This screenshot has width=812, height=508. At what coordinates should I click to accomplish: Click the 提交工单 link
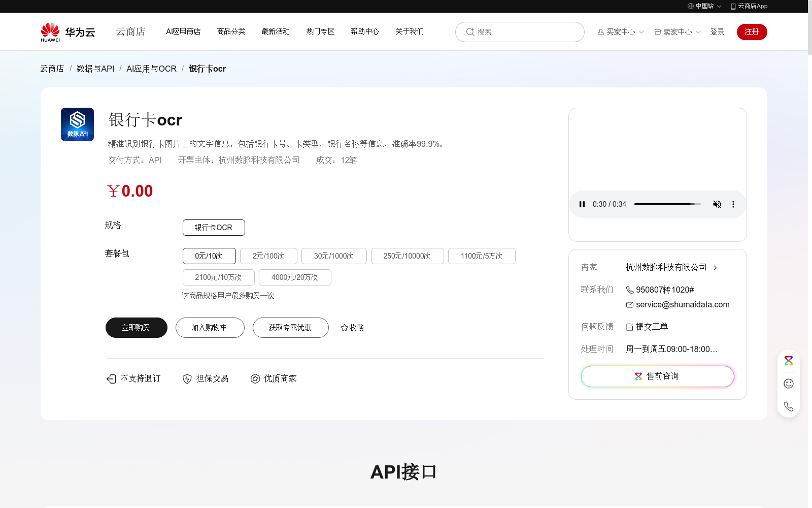652,327
